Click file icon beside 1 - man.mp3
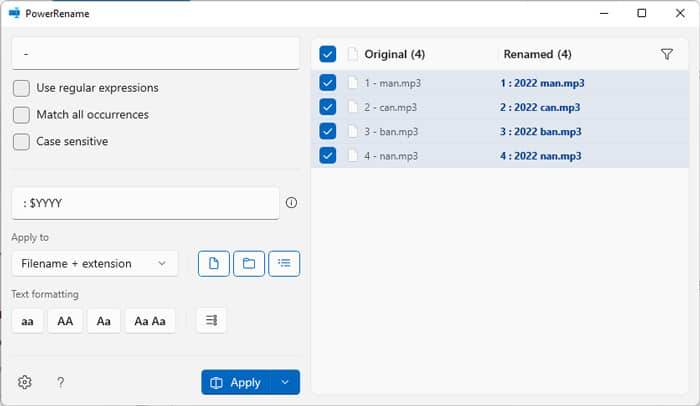 tap(353, 83)
